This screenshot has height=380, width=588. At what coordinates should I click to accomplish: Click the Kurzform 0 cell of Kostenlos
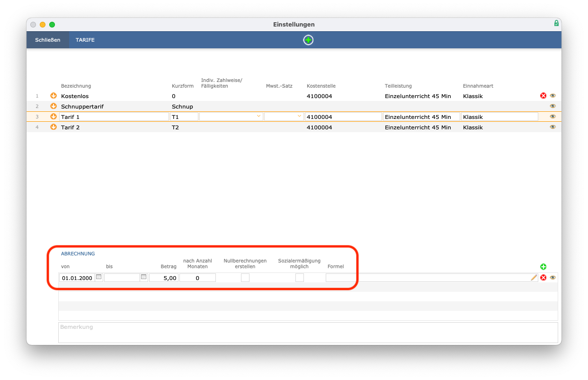pyautogui.click(x=174, y=96)
